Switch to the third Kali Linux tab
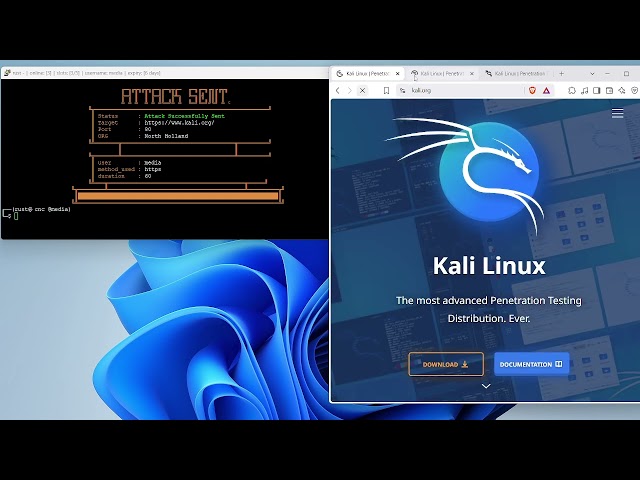Screen dimensions: 640x480 coord(518,73)
